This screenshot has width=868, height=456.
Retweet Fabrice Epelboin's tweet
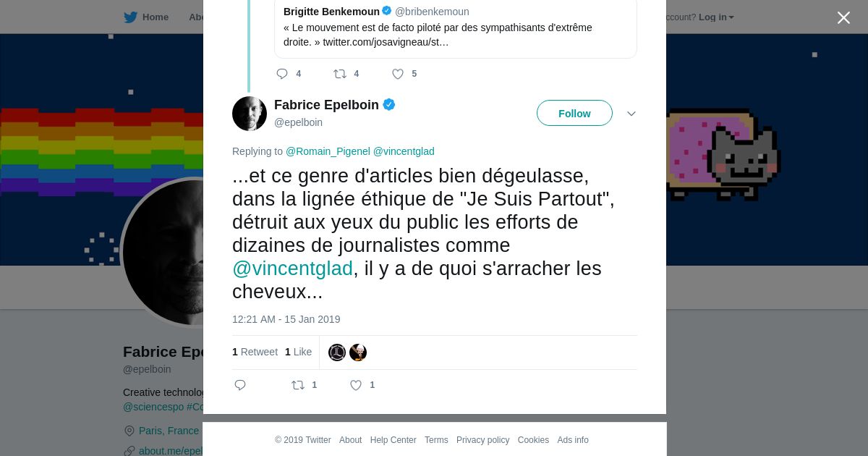pos(298,385)
